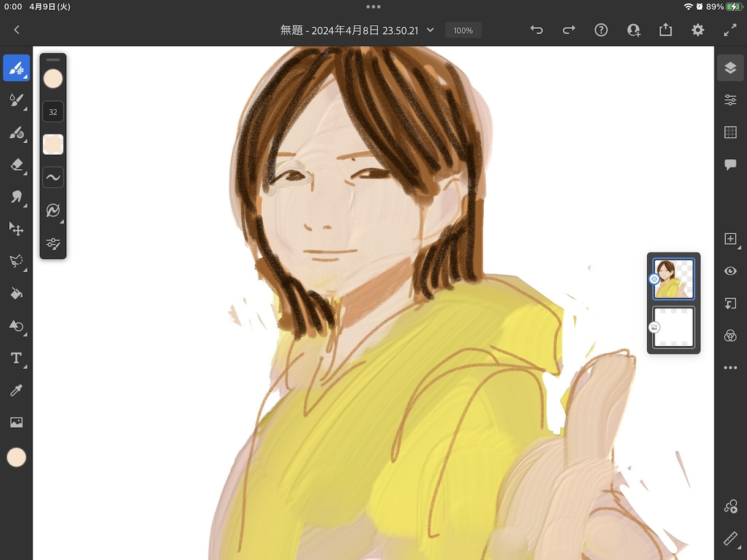Image resolution: width=747 pixels, height=560 pixels.
Task: Select the Smudge tool
Action: (17, 196)
